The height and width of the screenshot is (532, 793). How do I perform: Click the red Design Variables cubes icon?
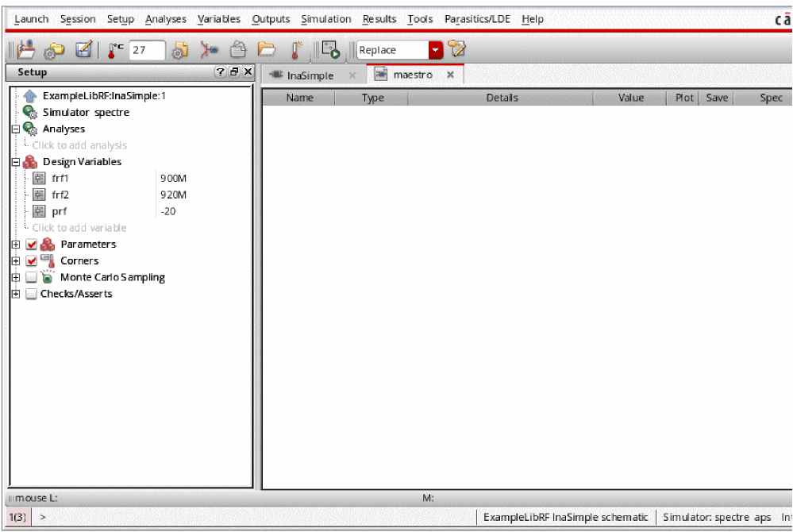pyautogui.click(x=31, y=161)
